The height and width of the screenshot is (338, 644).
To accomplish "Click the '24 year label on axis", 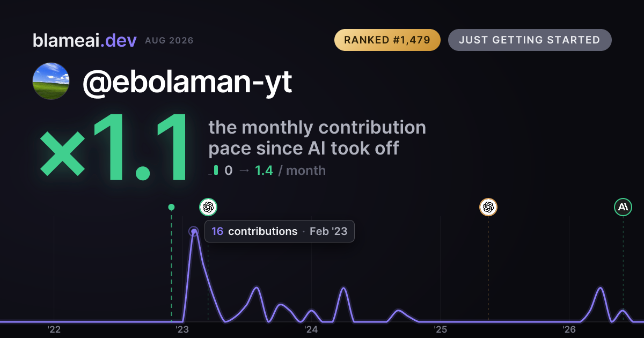I will 311,329.
